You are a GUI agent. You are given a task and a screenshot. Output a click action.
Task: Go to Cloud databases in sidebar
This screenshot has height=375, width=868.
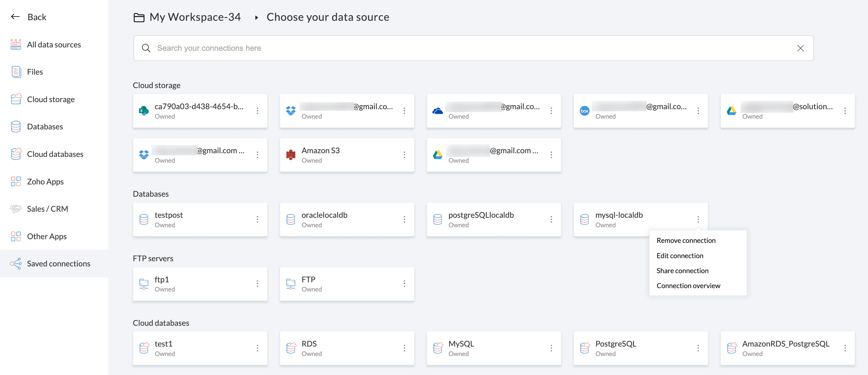pyautogui.click(x=55, y=154)
